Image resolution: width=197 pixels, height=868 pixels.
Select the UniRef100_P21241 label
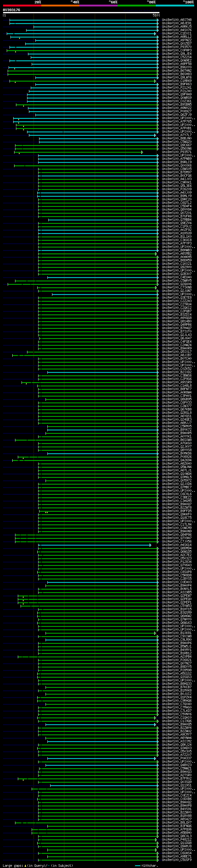click(177, 88)
